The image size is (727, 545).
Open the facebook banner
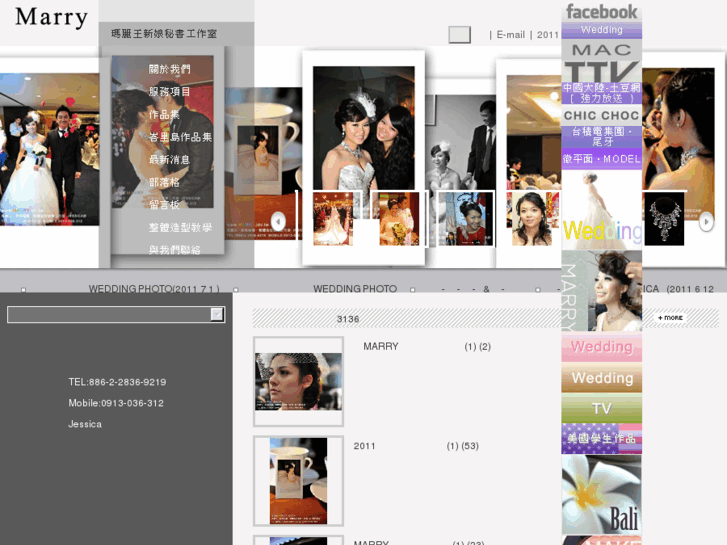602,12
